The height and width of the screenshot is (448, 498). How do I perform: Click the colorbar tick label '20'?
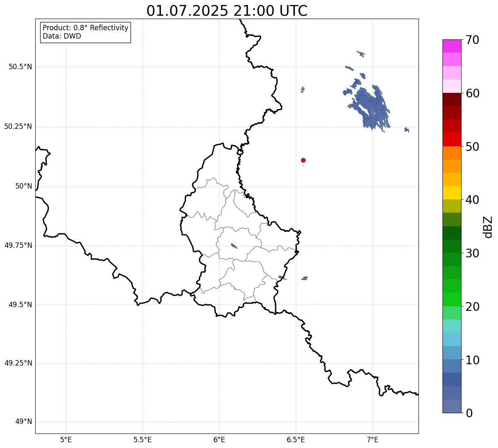(472, 307)
